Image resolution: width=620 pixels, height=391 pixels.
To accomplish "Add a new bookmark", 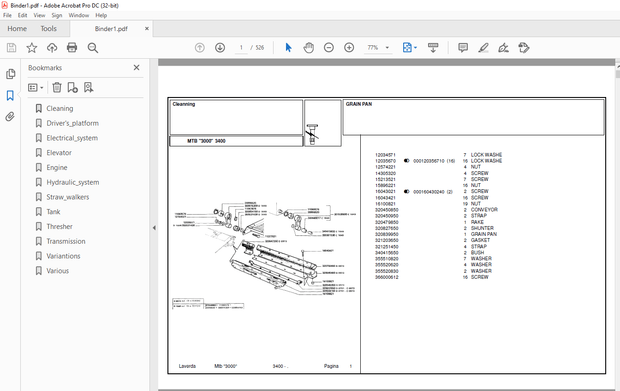I will pos(72,87).
